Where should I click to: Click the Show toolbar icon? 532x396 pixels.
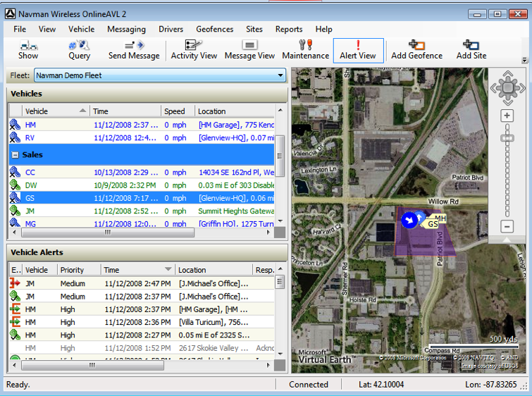pyautogui.click(x=28, y=50)
